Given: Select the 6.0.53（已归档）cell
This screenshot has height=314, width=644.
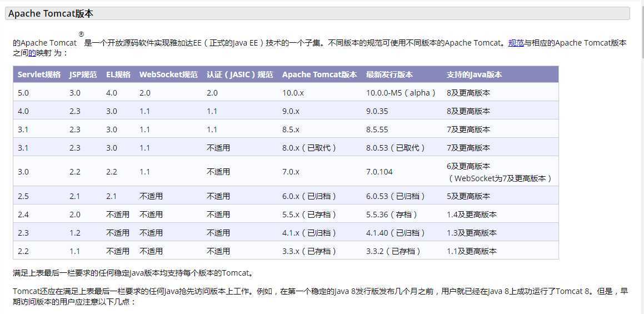Looking at the screenshot, I should (x=396, y=196).
